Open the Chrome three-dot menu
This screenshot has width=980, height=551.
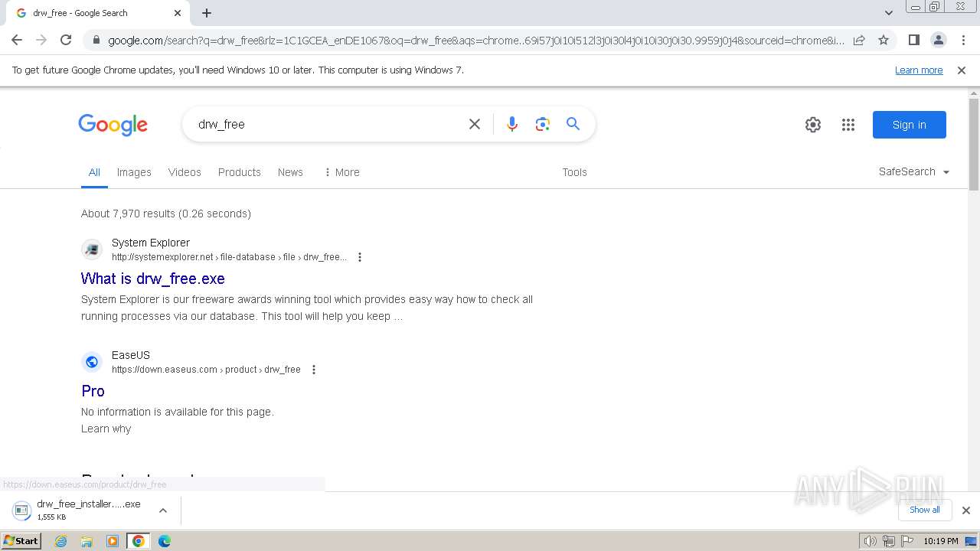pos(962,40)
